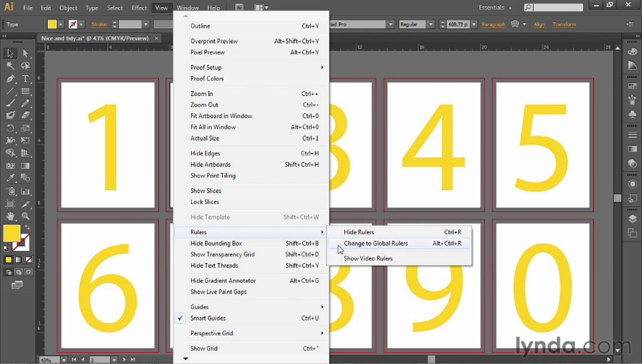Select the Type tool in toolbox
This screenshot has width=642, height=364.
point(25,78)
